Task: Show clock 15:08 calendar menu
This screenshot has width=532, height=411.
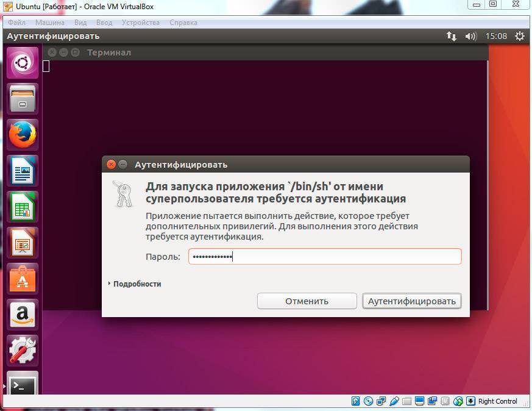Action: point(496,36)
